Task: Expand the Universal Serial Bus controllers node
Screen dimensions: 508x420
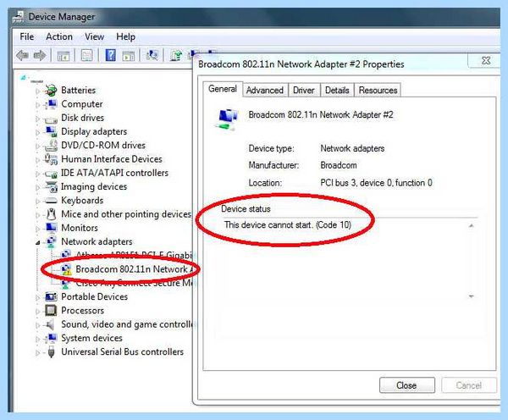Action: tap(37, 352)
